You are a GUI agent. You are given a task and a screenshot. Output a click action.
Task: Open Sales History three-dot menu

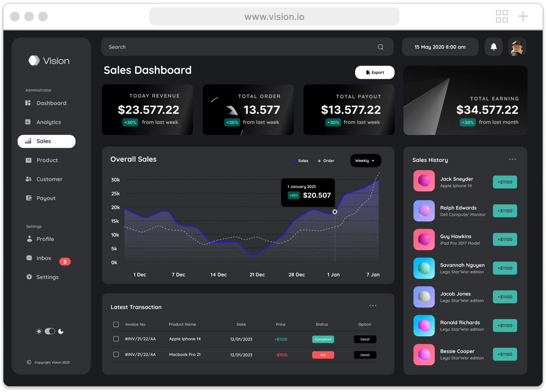[x=512, y=159]
